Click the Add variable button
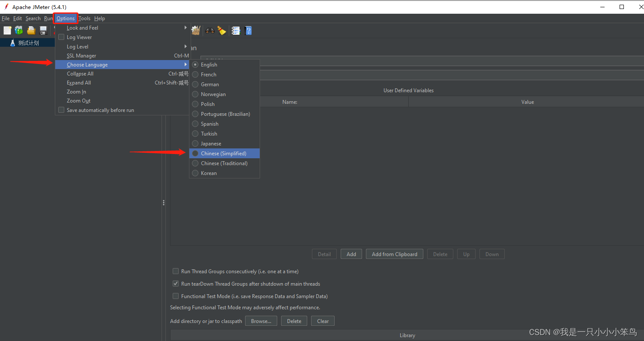Screen dimensions: 644x341 point(351,254)
